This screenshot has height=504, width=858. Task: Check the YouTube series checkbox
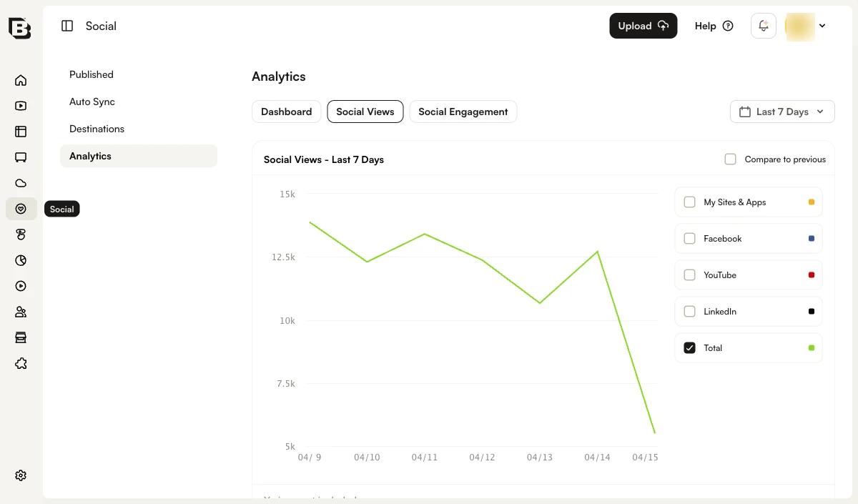pos(690,275)
